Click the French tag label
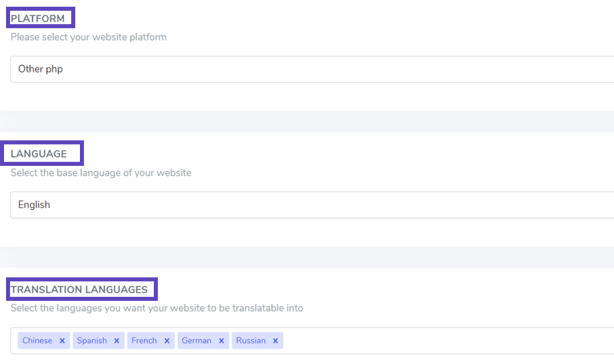 click(144, 340)
